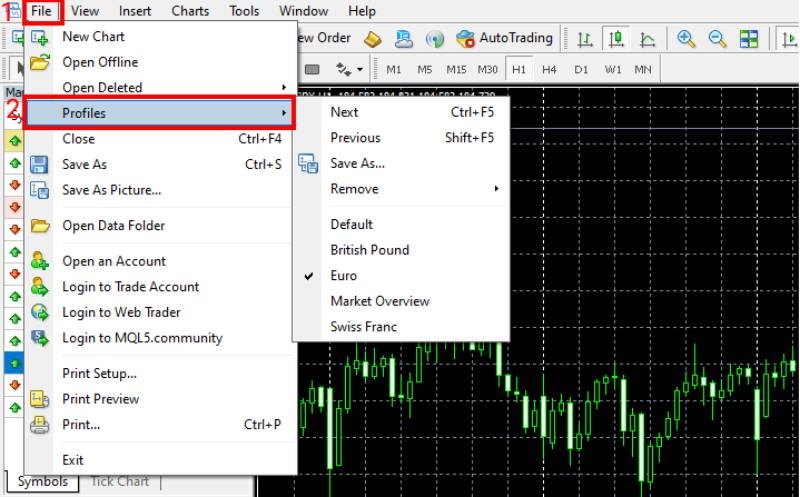Select the Market Overview profile
The width and height of the screenshot is (800, 497).
[401, 301]
